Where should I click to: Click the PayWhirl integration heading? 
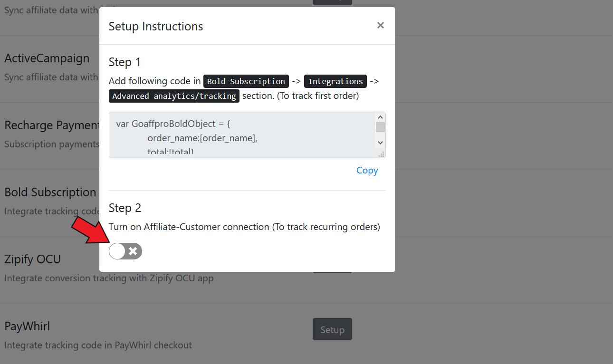(27, 326)
